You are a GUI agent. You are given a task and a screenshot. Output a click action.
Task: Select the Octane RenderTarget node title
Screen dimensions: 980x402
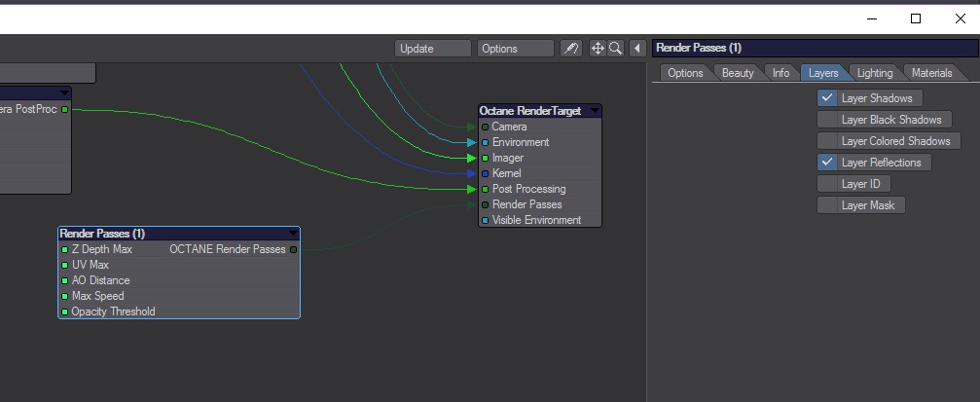pos(530,111)
